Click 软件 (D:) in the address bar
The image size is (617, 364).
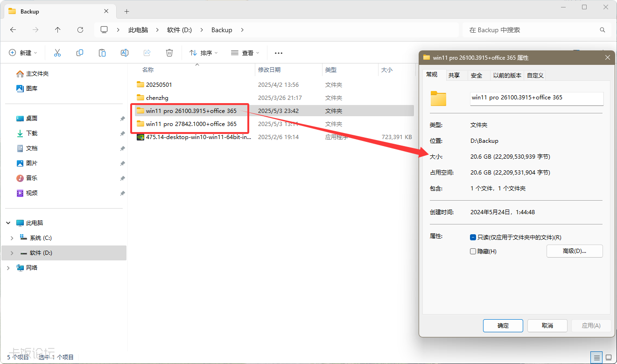(180, 30)
